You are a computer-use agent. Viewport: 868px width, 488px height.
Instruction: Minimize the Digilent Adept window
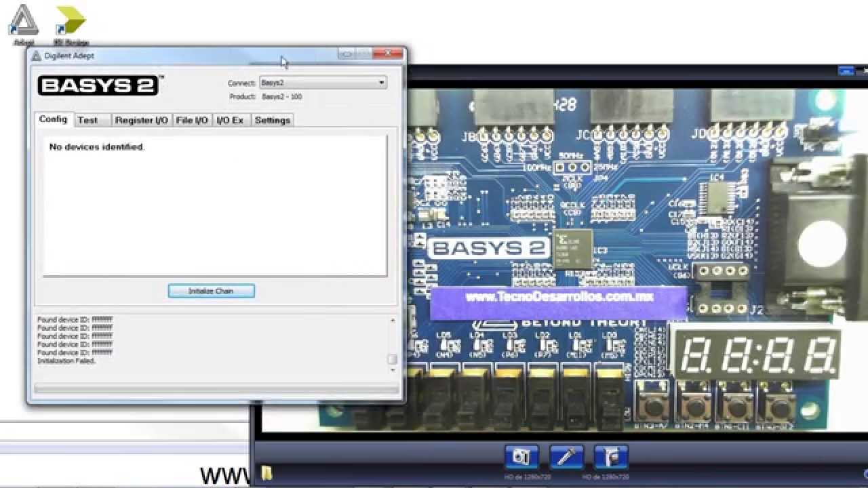tap(347, 54)
